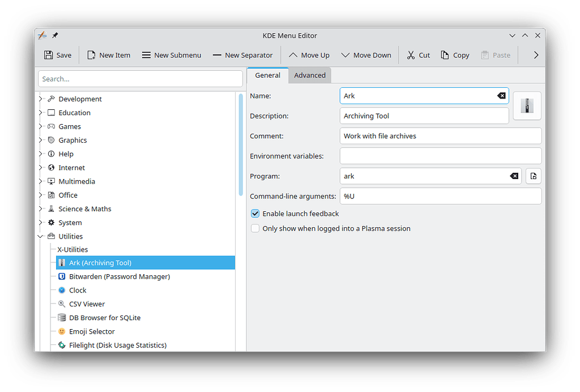The height and width of the screenshot is (392, 580).
Task: Expand the Multimedia category
Action: [x=41, y=181]
